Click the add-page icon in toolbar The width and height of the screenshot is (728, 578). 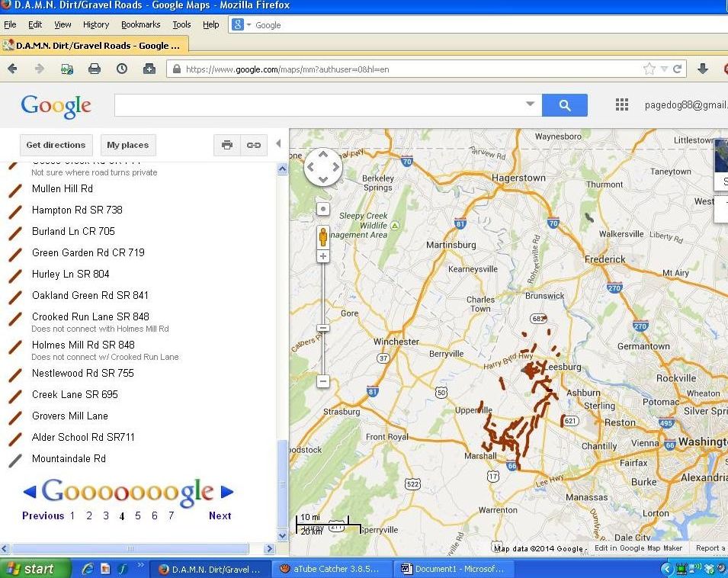coord(149,69)
